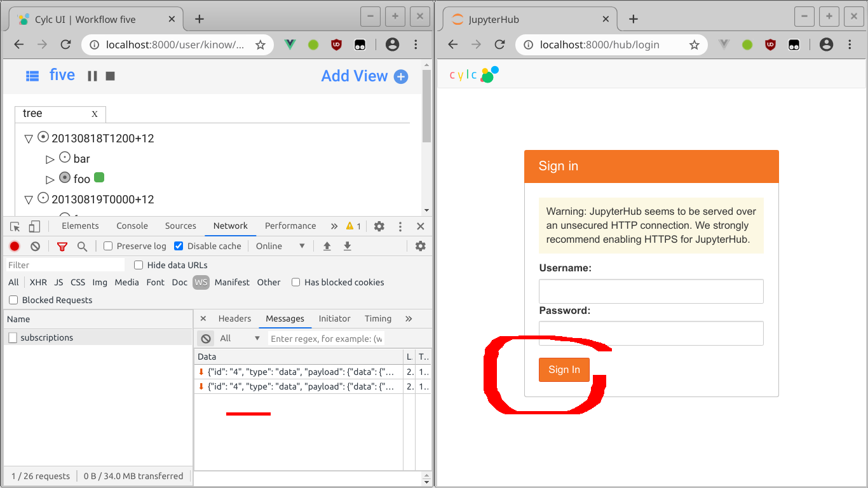This screenshot has height=488, width=868.
Task: Select the All request type filter
Action: pos(13,282)
